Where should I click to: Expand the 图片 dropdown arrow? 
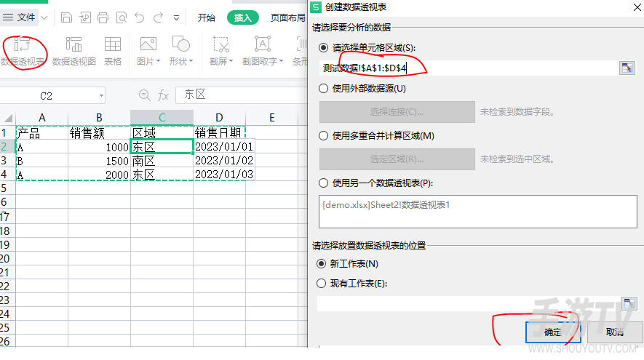158,61
